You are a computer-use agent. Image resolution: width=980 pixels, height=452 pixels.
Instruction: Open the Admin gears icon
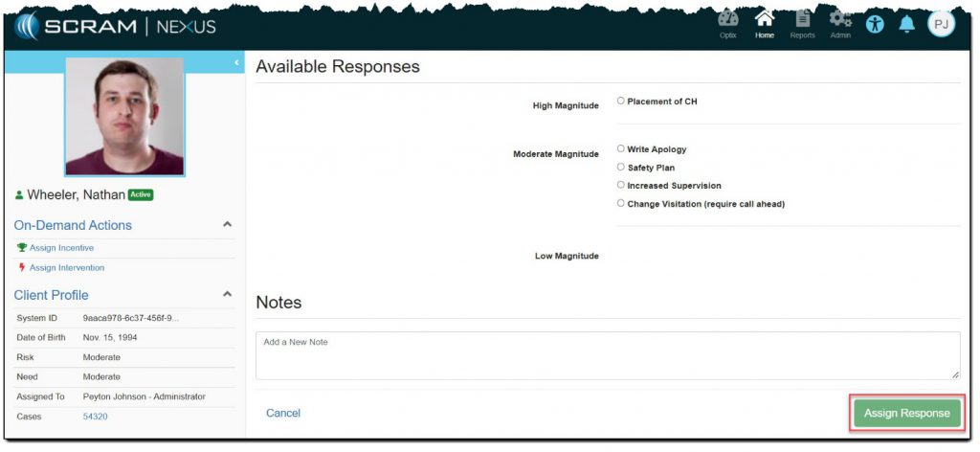coord(840,22)
